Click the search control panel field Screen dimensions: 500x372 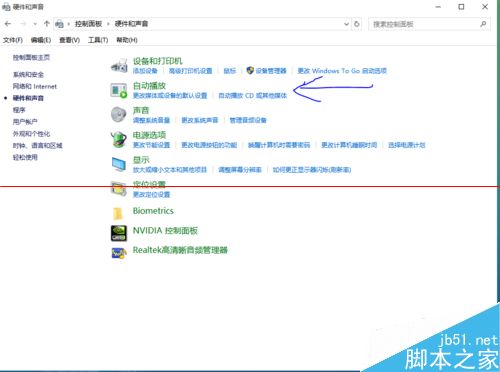pos(429,24)
